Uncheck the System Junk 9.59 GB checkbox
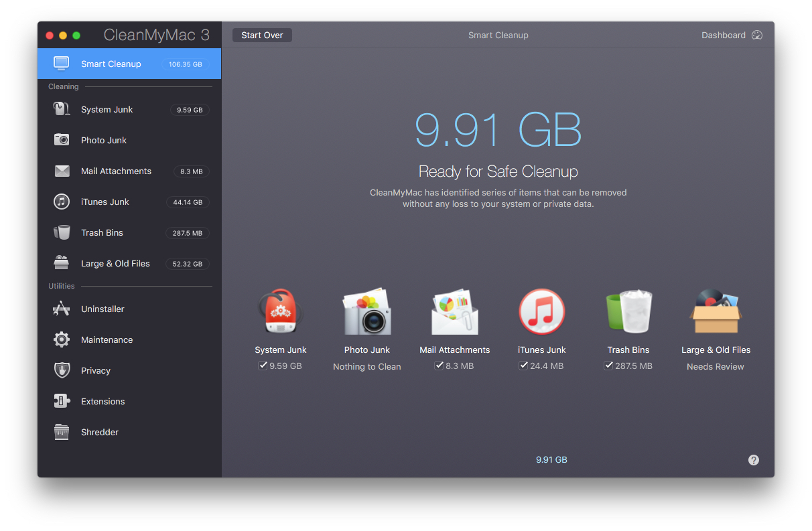Image resolution: width=812 pixels, height=531 pixels. tap(263, 366)
